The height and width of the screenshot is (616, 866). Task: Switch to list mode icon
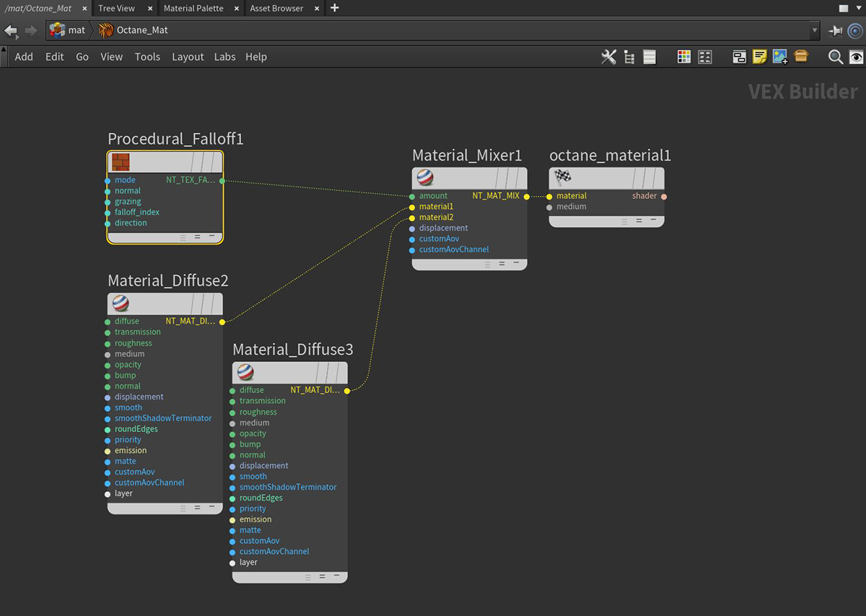pos(649,57)
